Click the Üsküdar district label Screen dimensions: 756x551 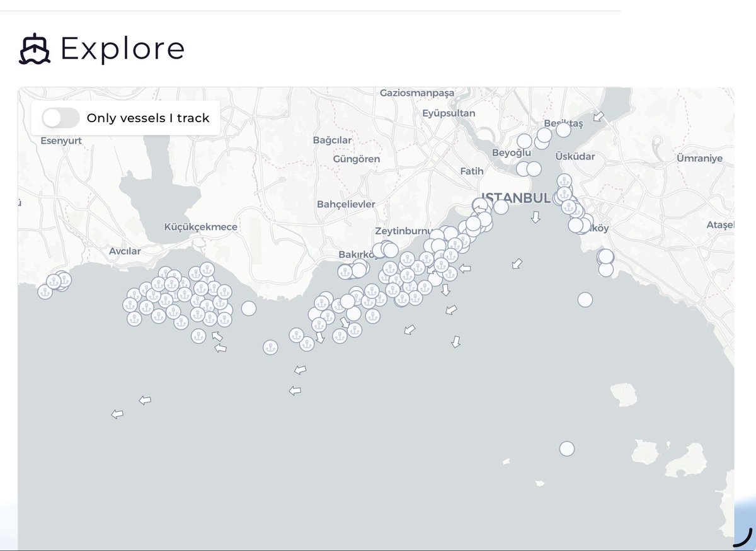click(575, 156)
